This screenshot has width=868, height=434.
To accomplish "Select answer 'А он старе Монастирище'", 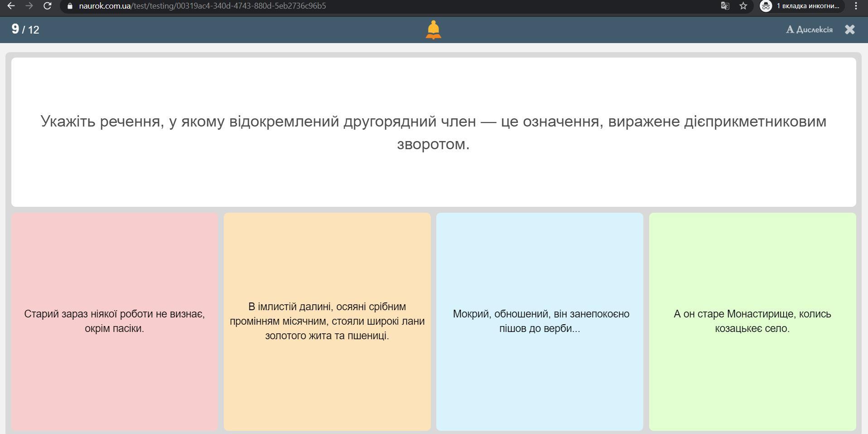I will click(x=752, y=321).
